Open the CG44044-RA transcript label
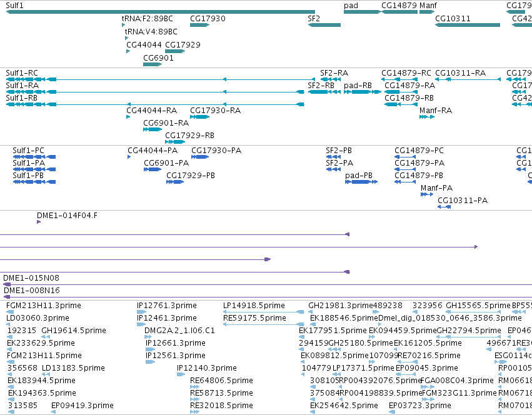Image resolution: width=532 pixels, height=415 pixels. (x=152, y=111)
